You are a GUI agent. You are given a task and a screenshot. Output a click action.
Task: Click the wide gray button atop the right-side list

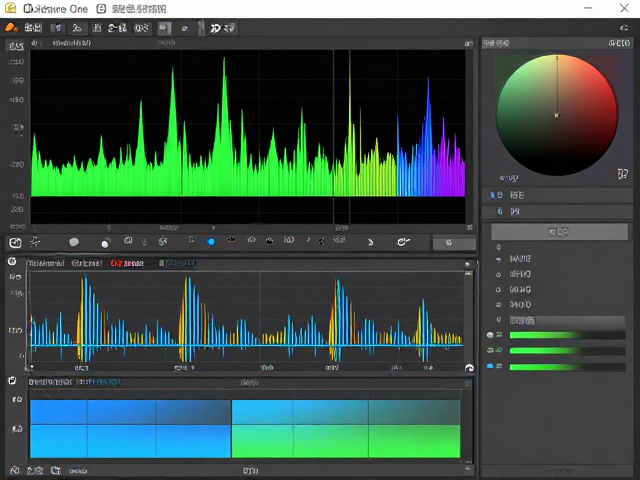(x=559, y=232)
